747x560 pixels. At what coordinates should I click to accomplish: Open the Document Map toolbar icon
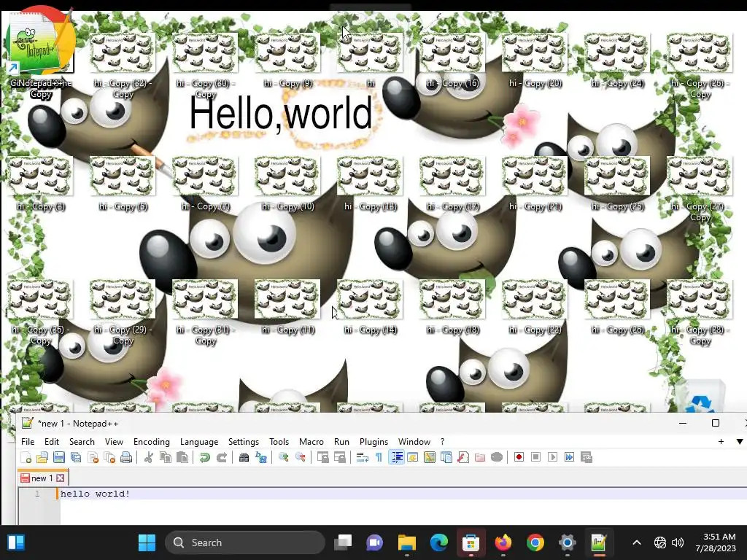[x=429, y=458]
